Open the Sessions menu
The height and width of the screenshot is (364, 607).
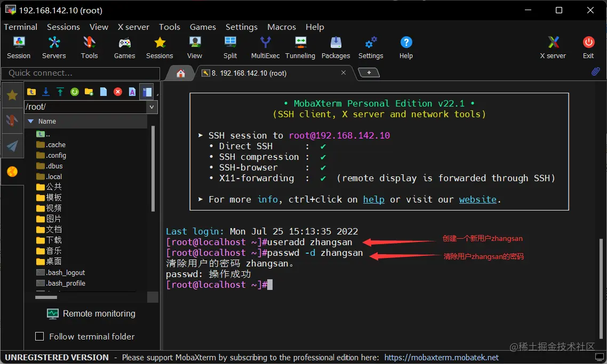[63, 27]
